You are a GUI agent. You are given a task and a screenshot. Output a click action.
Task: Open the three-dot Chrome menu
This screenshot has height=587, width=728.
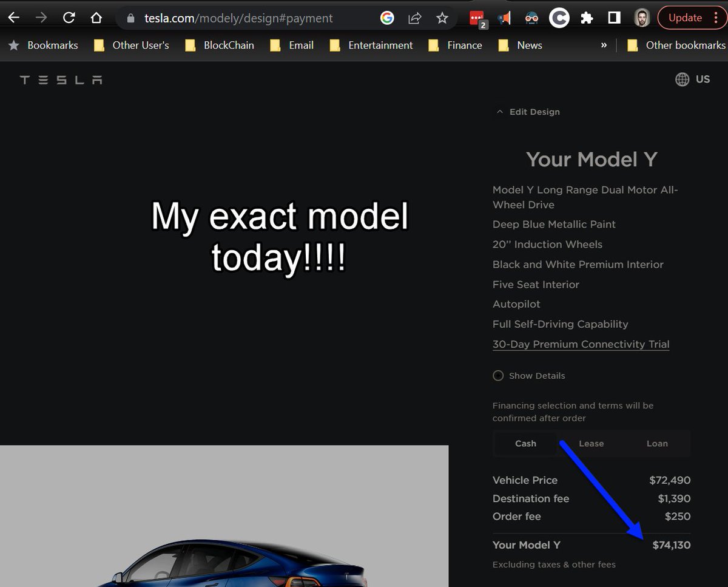tap(716, 18)
